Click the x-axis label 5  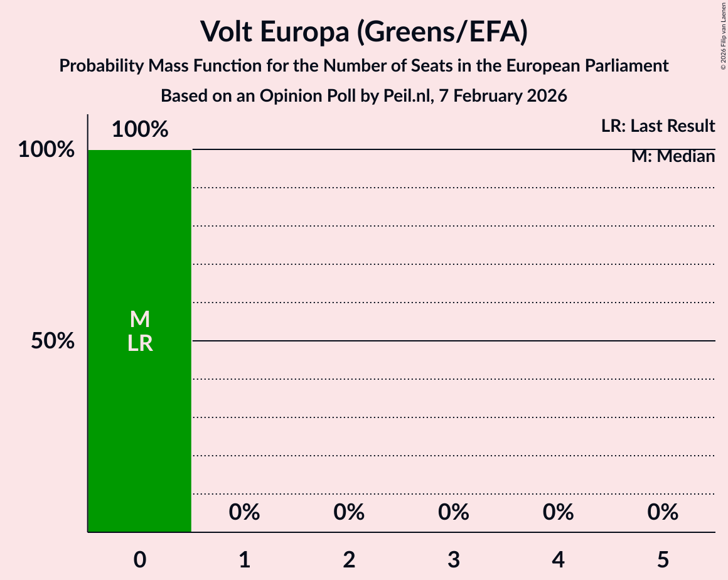(663, 559)
